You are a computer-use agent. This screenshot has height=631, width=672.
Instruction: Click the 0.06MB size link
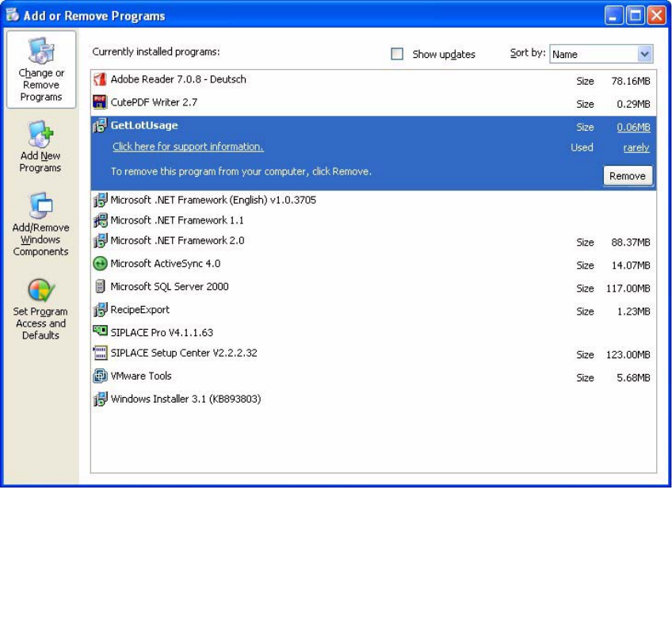[x=633, y=128]
